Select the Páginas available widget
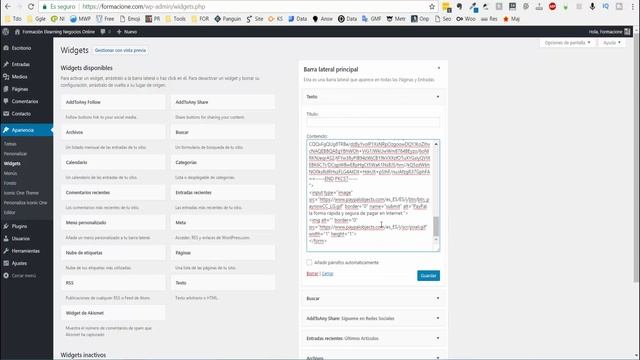 coord(223,253)
